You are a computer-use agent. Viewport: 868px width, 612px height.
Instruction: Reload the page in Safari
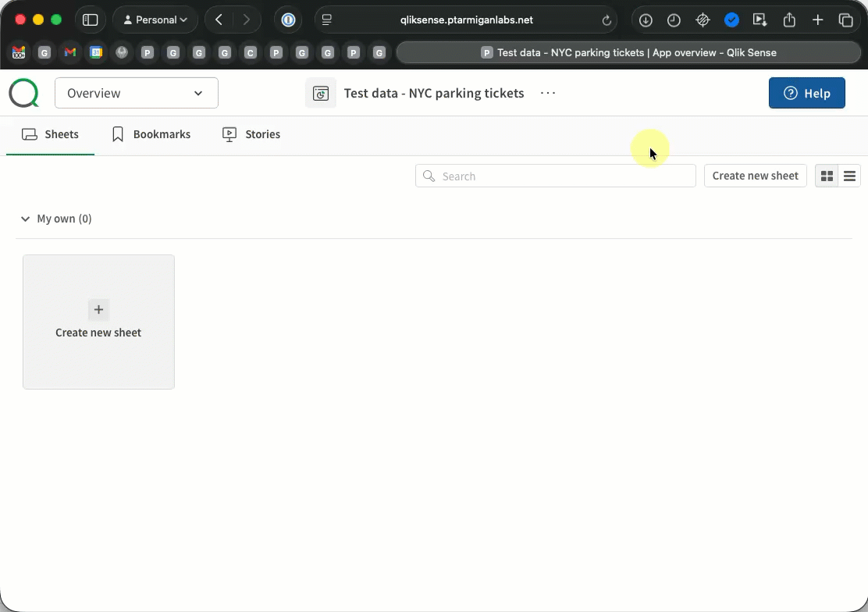point(607,20)
